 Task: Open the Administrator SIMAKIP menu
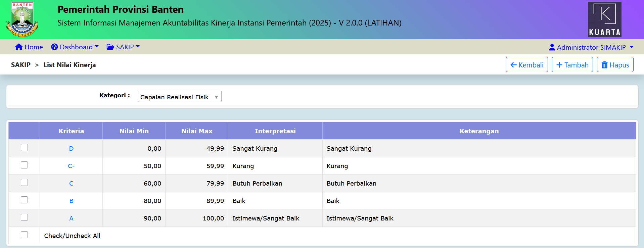tap(591, 47)
